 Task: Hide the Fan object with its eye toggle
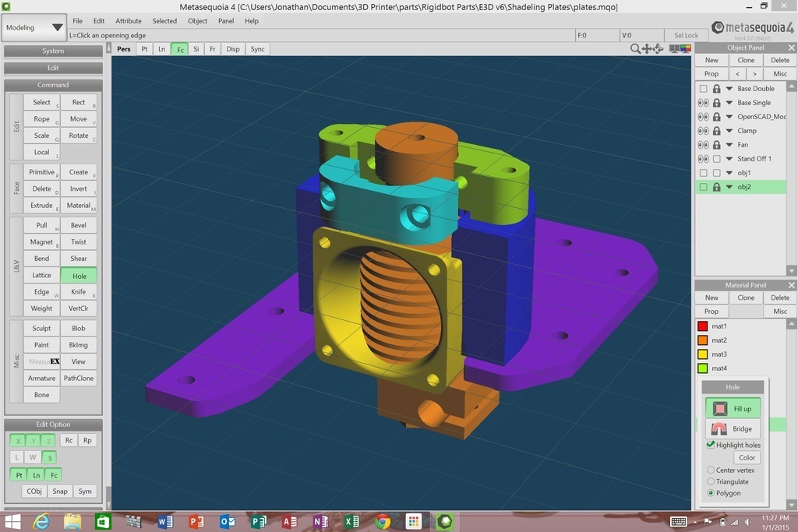pyautogui.click(x=704, y=144)
